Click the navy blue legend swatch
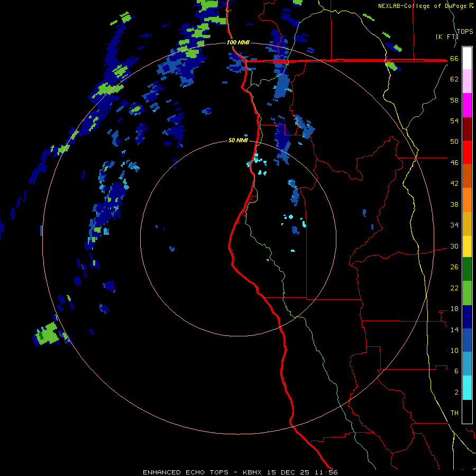This screenshot has width=476, height=476. pos(467,317)
